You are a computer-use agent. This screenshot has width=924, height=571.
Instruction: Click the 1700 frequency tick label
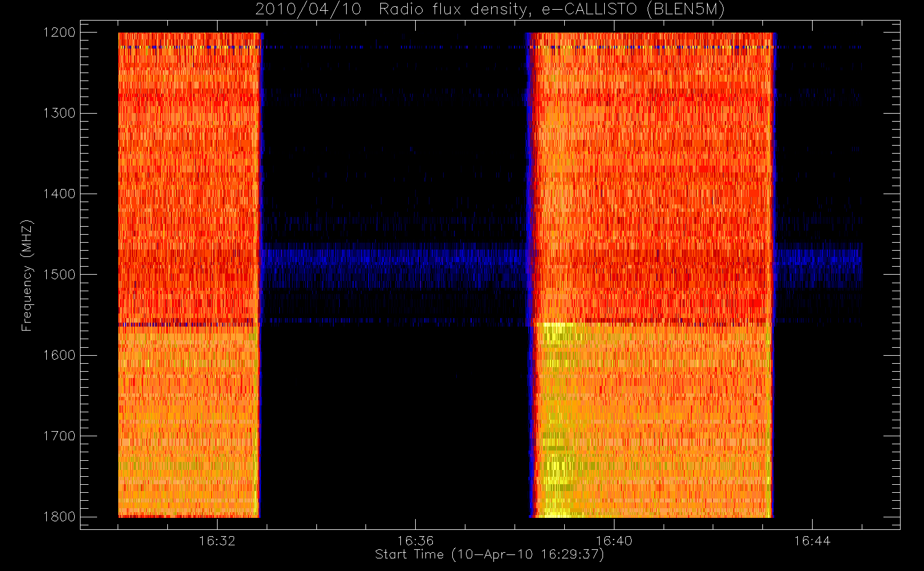pyautogui.click(x=59, y=436)
